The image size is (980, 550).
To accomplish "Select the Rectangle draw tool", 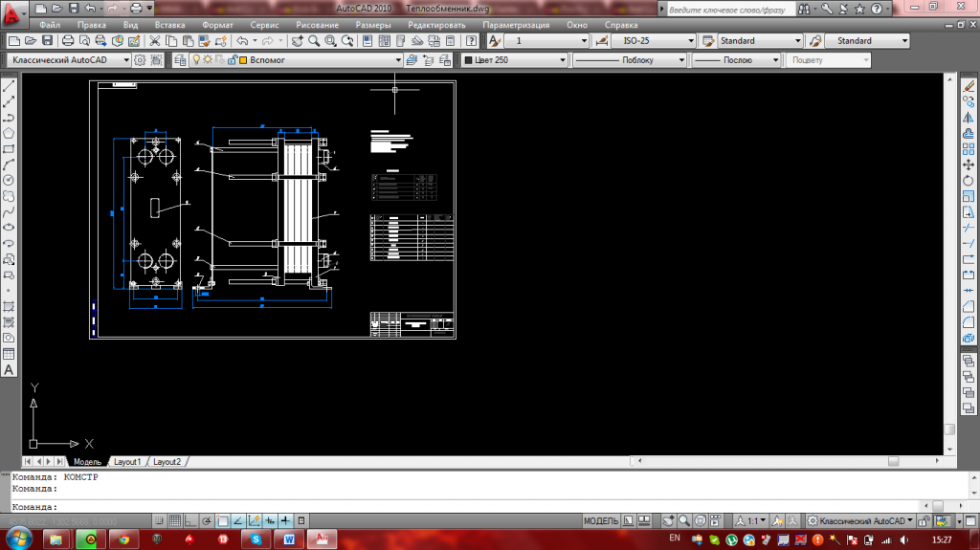I will coord(9,149).
